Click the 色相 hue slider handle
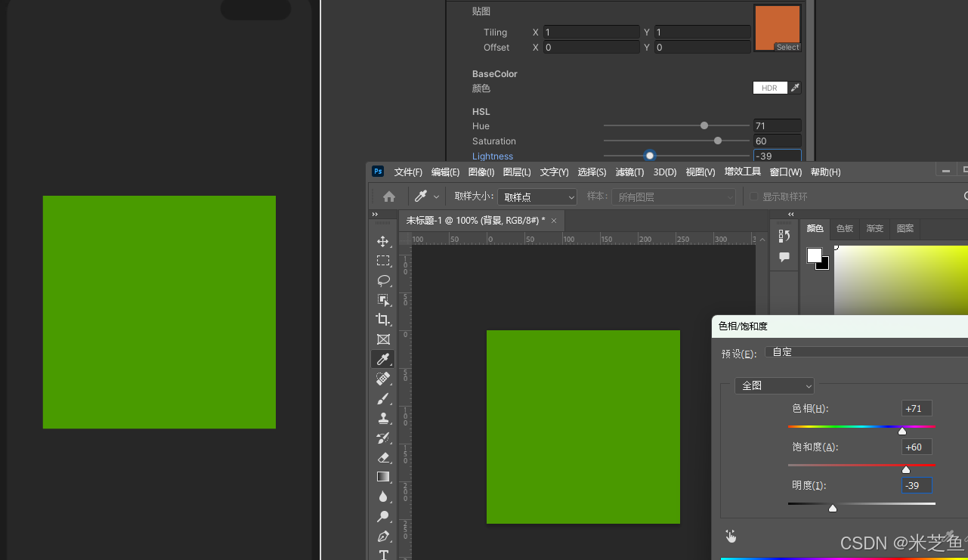 coord(902,431)
